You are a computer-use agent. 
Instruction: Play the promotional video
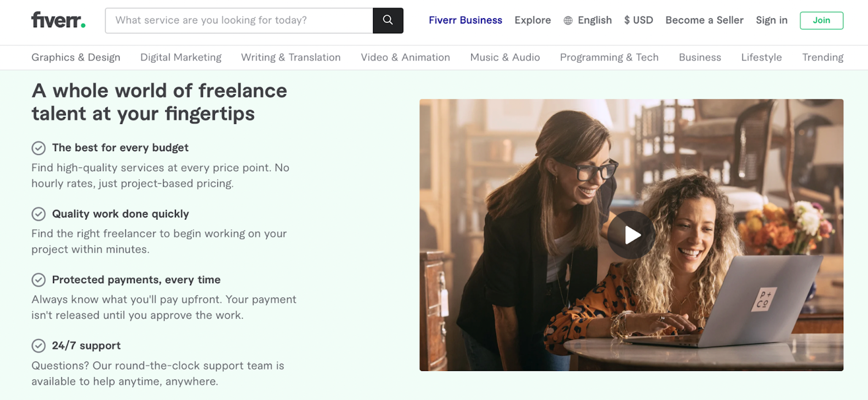632,235
